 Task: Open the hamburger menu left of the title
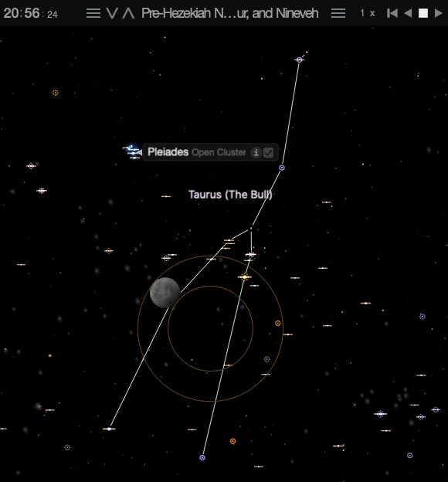tap(93, 13)
